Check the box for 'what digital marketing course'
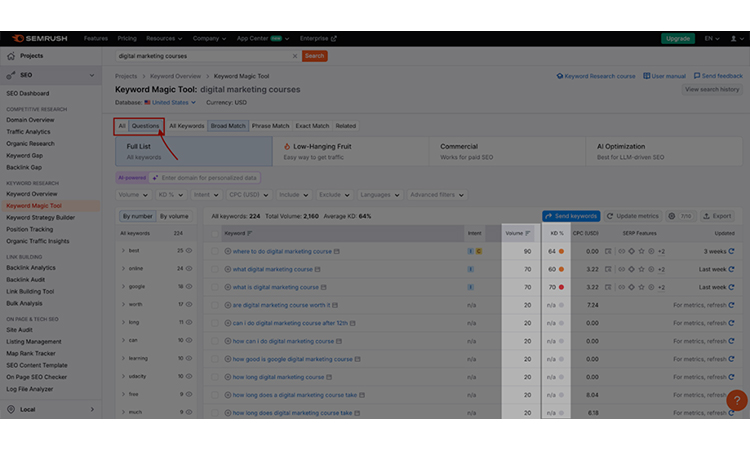This screenshot has height=450, width=750. [x=215, y=269]
